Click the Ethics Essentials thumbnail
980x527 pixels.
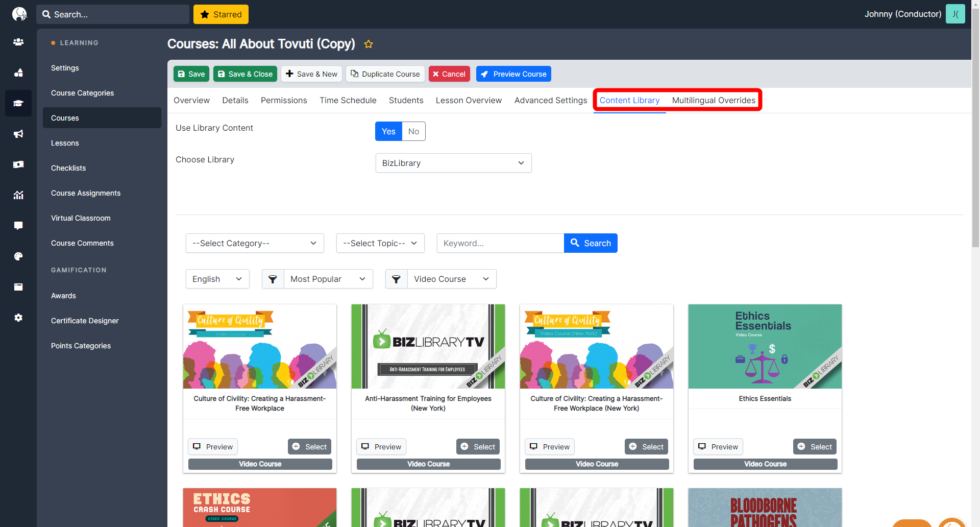765,346
